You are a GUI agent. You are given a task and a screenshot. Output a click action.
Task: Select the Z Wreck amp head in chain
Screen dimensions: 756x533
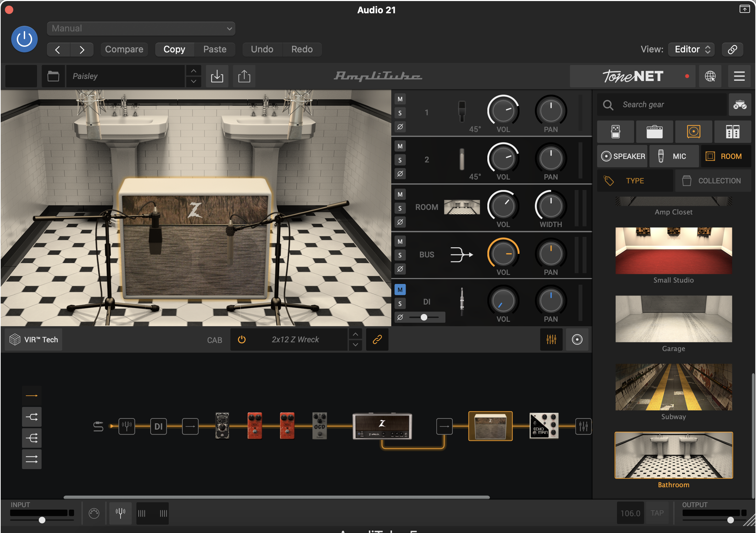(382, 426)
